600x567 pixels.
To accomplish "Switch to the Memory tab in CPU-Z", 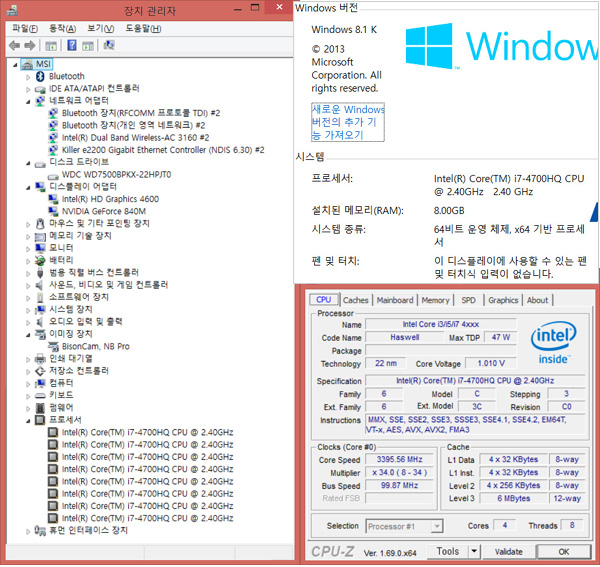I will (435, 300).
